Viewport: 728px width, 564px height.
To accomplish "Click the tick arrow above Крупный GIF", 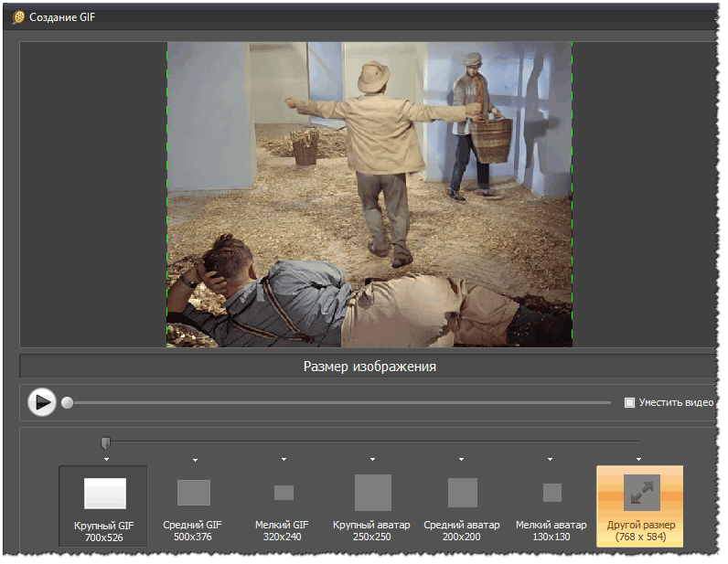I will point(106,459).
